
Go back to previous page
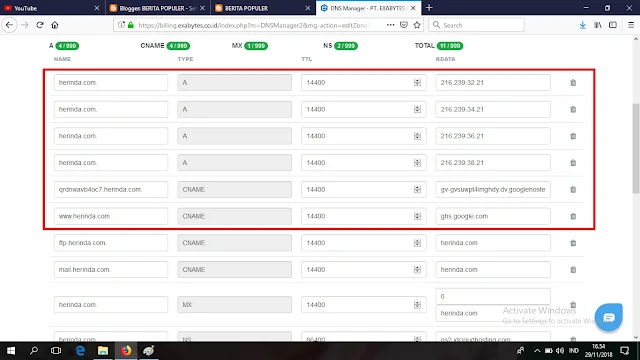[9, 25]
